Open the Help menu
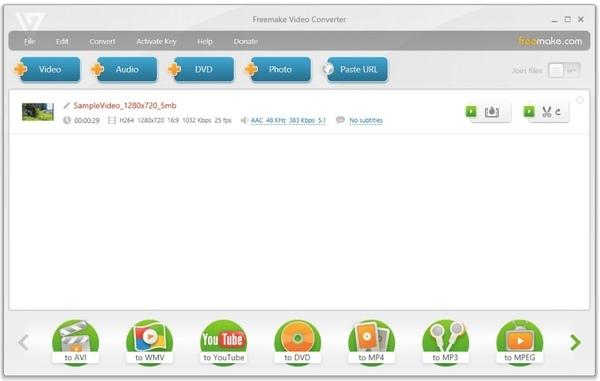 pos(205,41)
